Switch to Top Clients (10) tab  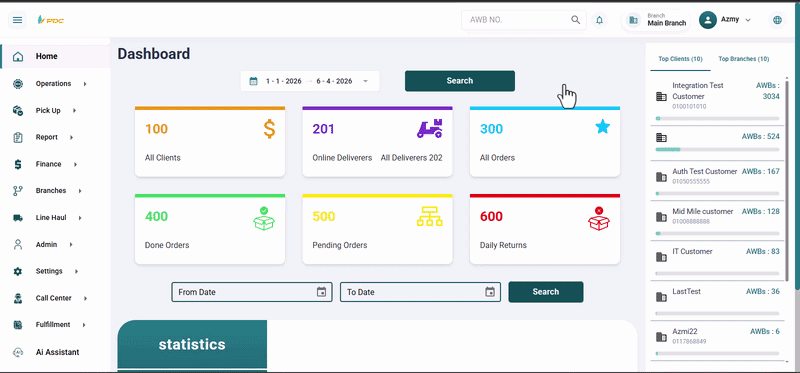tap(680, 59)
